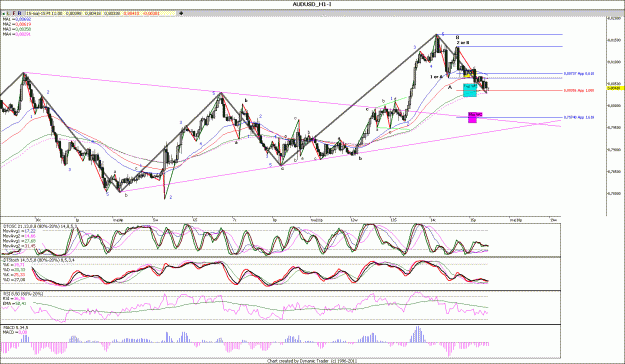Click the MACD 5, 34, 5 indicator title
Image resolution: width=625 pixels, height=364 pixels.
[15, 328]
